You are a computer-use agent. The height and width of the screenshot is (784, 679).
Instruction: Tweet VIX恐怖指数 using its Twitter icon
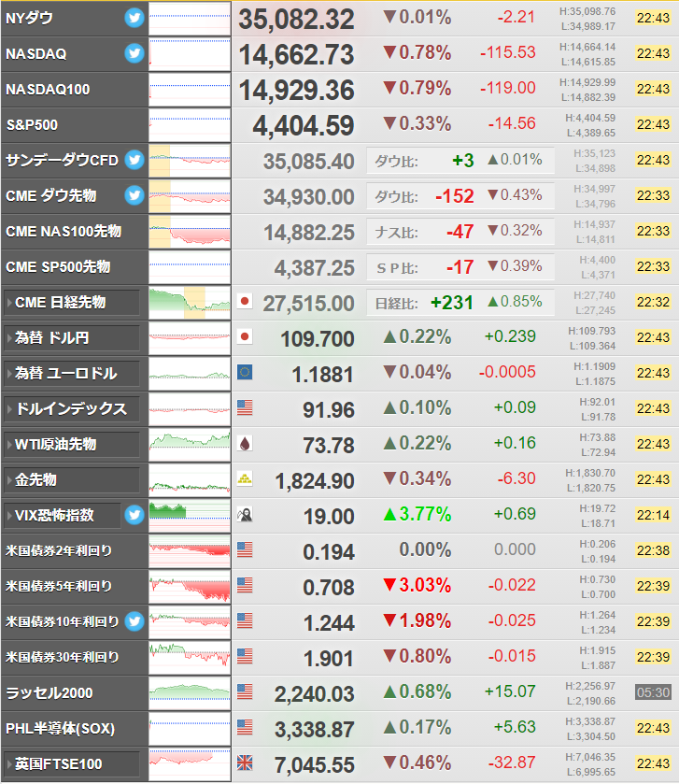[x=134, y=515]
